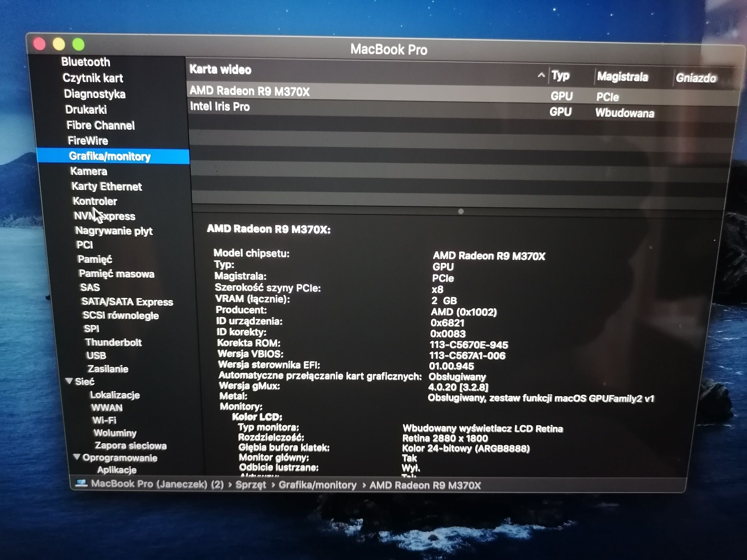
Task: Select SPI in the sidebar
Action: 92,329
